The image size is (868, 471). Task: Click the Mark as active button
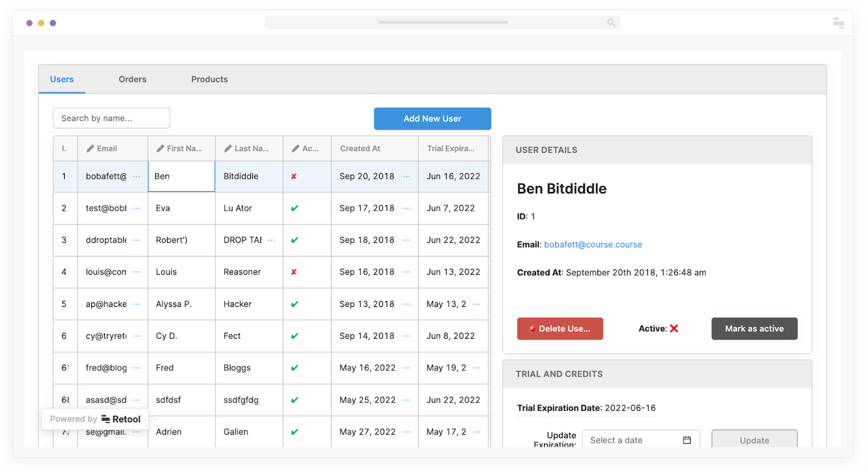pyautogui.click(x=754, y=328)
